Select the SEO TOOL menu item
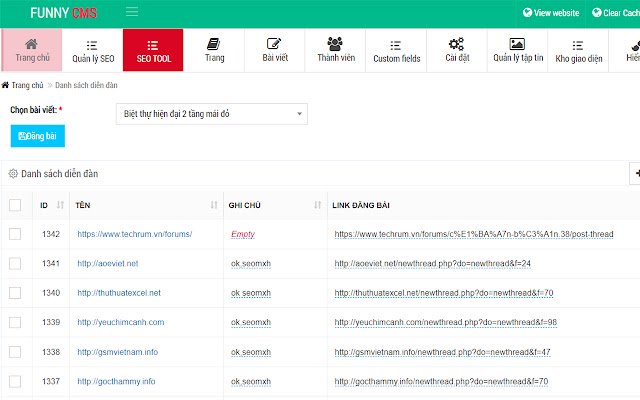 pos(153,50)
